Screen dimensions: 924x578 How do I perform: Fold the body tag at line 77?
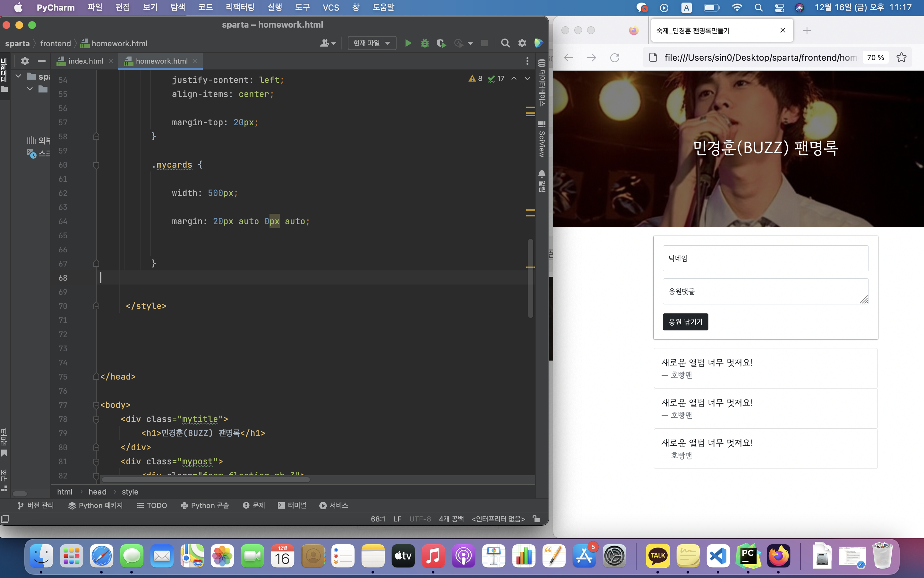96,405
